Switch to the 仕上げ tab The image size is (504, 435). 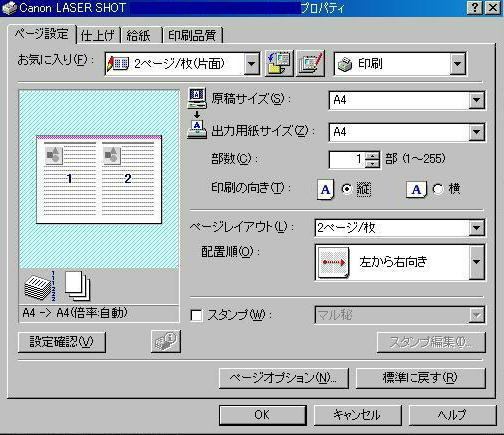pyautogui.click(x=98, y=35)
